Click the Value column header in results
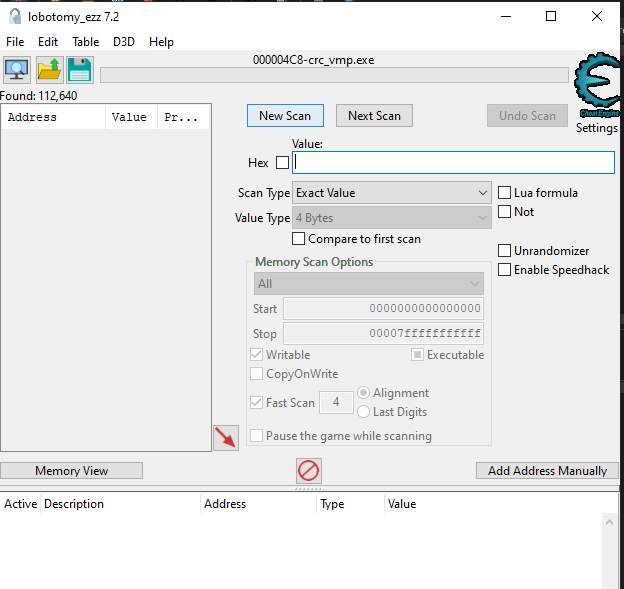624x589 pixels. tap(131, 117)
